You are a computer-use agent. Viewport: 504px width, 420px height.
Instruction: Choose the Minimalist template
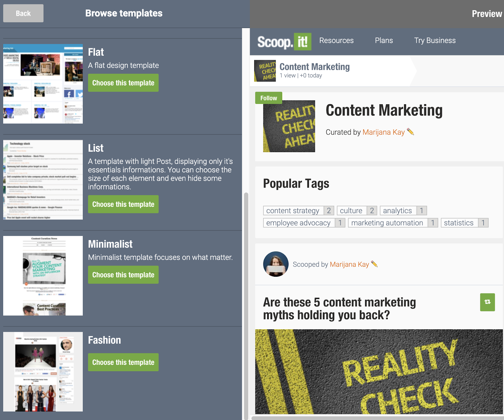pyautogui.click(x=123, y=275)
